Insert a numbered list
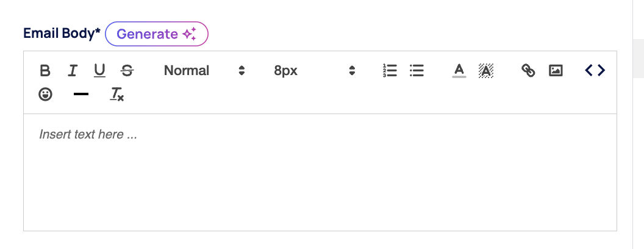644x249 pixels. (x=390, y=71)
